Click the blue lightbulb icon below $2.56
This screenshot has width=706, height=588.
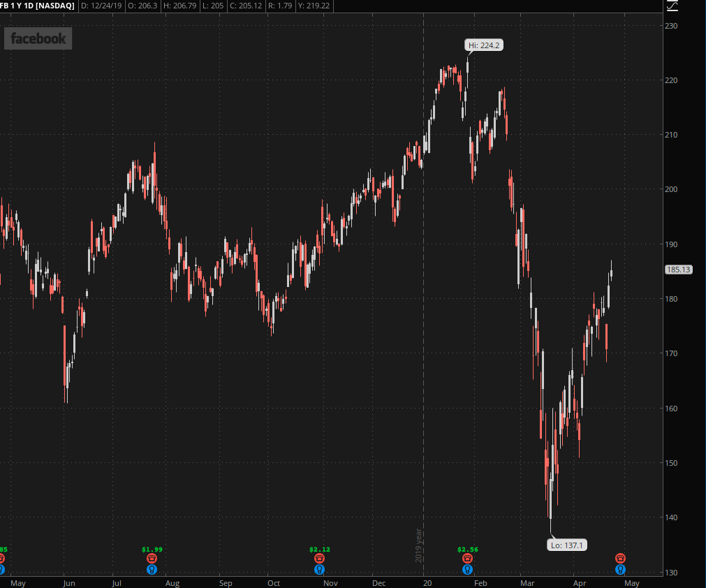pos(467,570)
